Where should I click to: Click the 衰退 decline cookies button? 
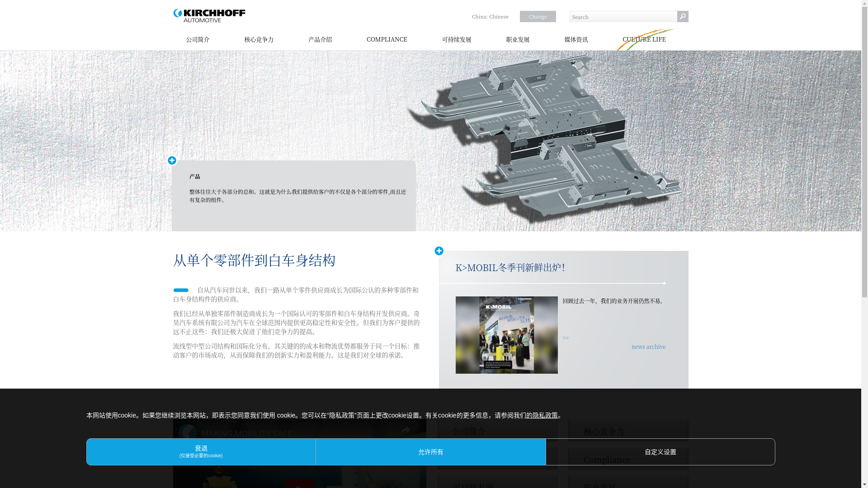tap(201, 452)
